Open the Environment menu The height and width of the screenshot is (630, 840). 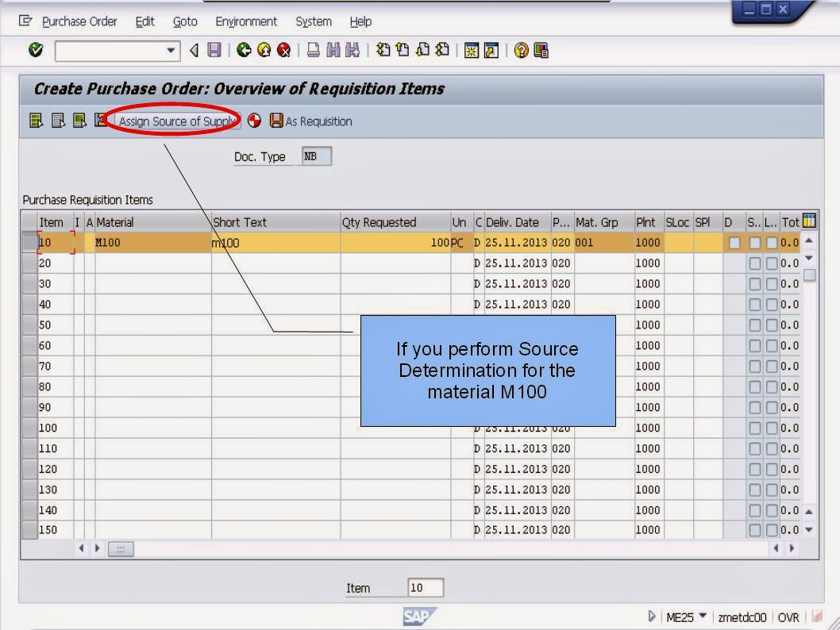[x=246, y=21]
